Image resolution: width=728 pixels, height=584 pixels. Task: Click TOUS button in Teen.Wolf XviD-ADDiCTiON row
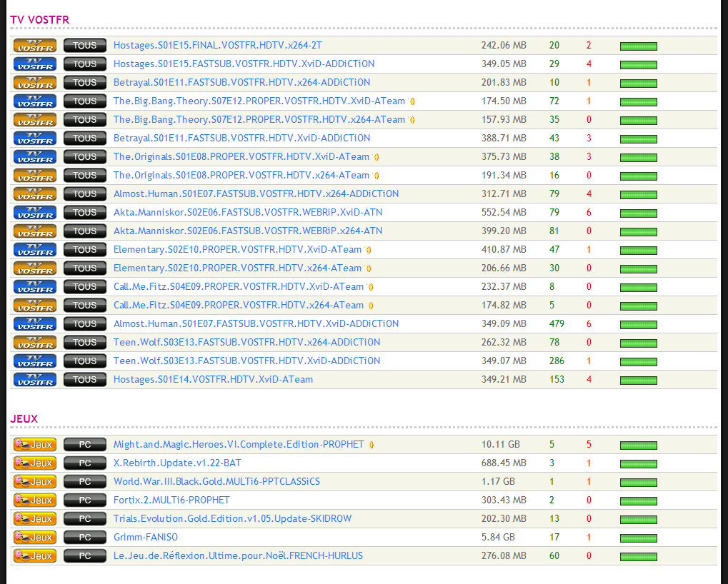pos(84,361)
